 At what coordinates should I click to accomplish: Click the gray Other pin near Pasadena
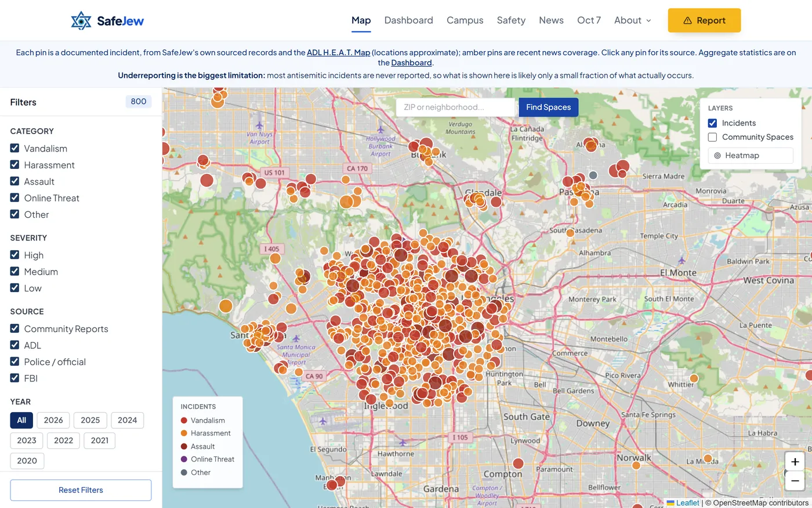tap(593, 175)
